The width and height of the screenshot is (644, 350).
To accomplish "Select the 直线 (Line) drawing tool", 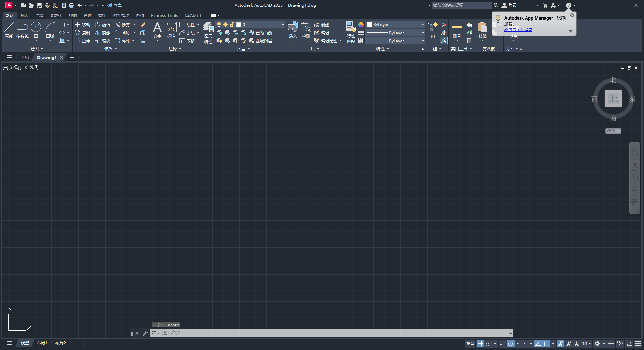I will click(x=9, y=30).
